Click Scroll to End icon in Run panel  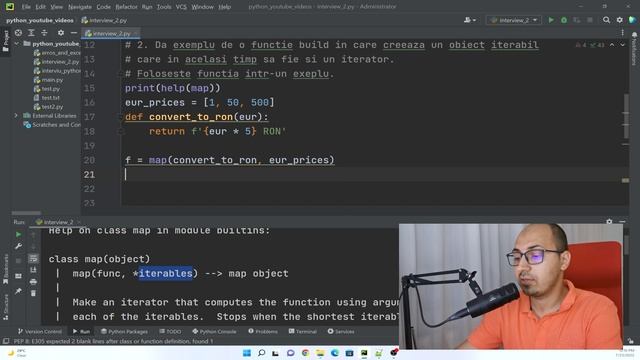tap(33, 270)
